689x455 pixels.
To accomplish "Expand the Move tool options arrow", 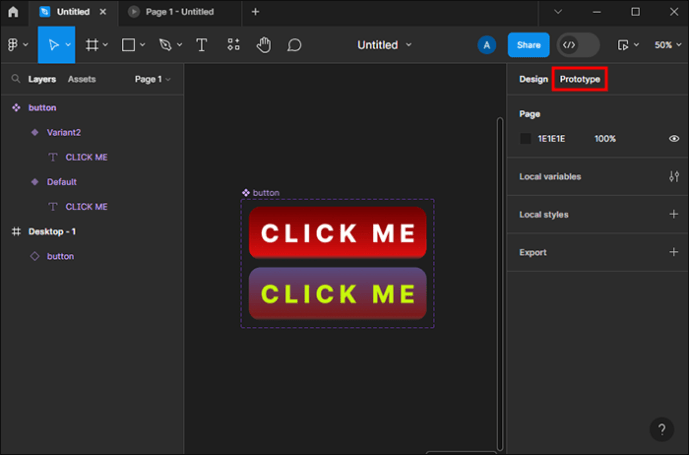I will 68,44.
